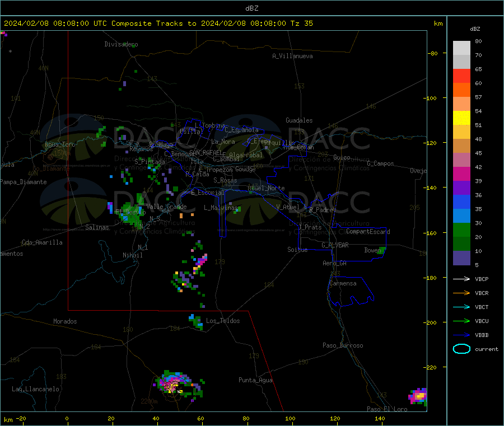Click the storm cell at map's bottom-right corner
The width and height of the screenshot is (504, 426).
click(x=418, y=396)
